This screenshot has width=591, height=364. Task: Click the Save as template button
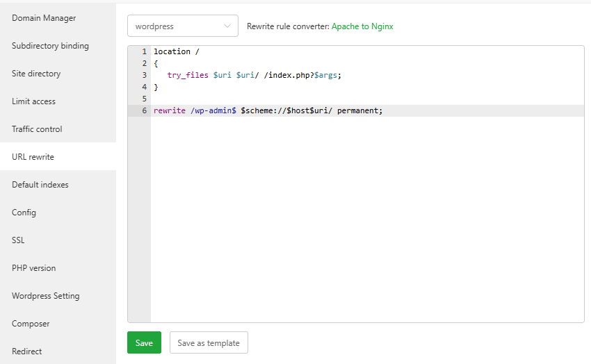click(x=209, y=342)
